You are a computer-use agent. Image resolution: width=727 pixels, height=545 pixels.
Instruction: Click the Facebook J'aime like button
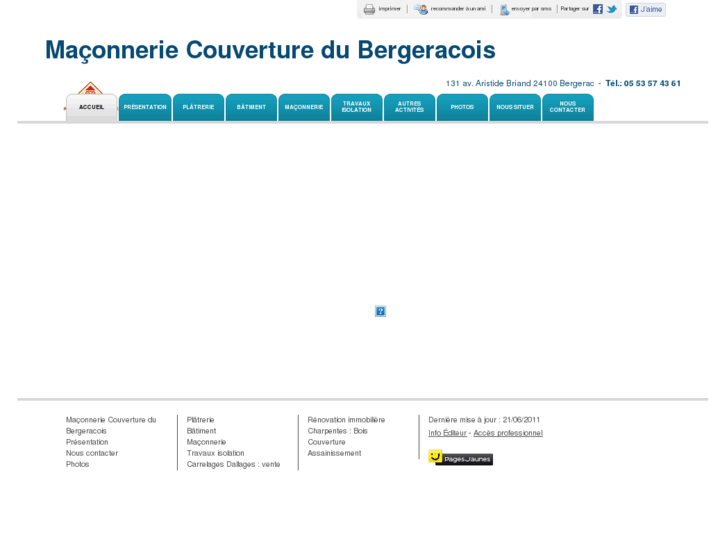(x=645, y=9)
